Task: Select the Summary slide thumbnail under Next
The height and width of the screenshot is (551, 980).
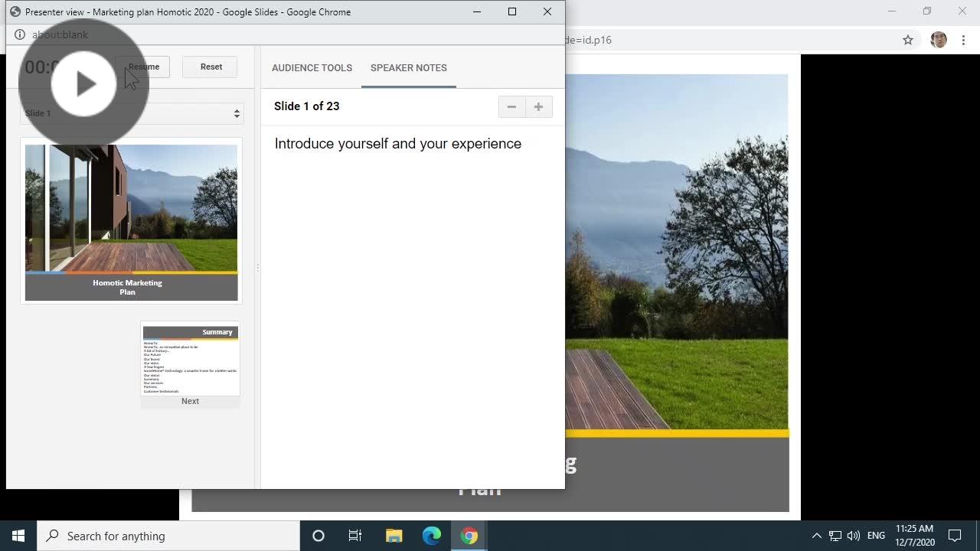Action: [190, 360]
